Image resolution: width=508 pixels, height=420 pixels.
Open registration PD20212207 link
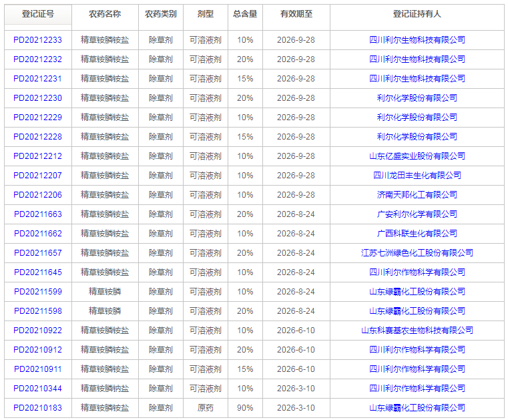click(x=37, y=176)
